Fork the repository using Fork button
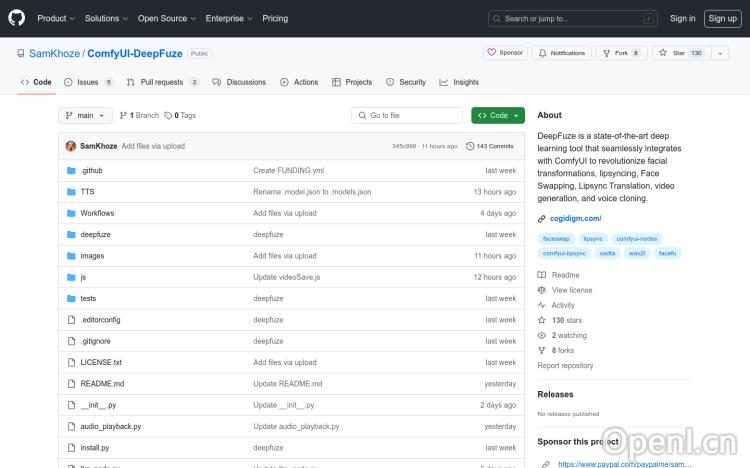 (621, 53)
